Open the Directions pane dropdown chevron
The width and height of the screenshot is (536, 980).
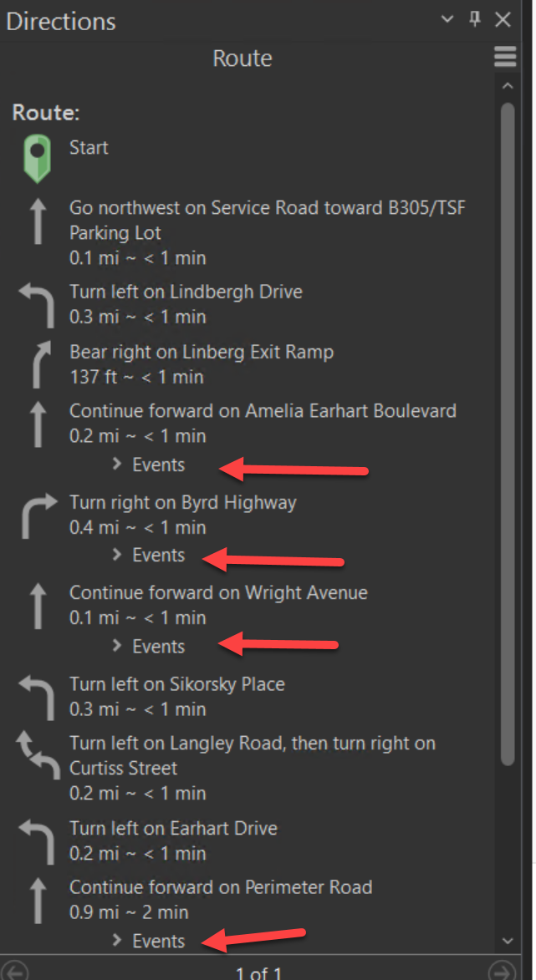[x=447, y=18]
